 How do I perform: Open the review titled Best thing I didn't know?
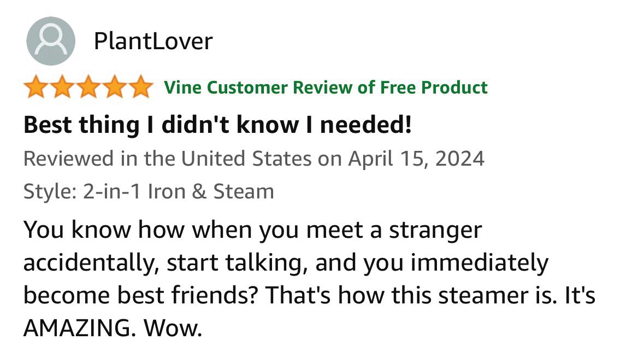tap(217, 126)
